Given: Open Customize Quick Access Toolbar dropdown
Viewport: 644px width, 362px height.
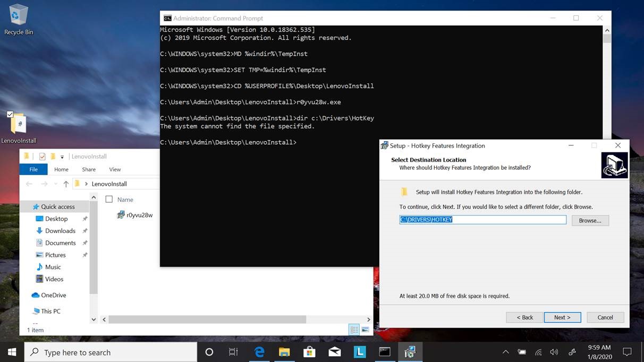Looking at the screenshot, I should tap(62, 157).
